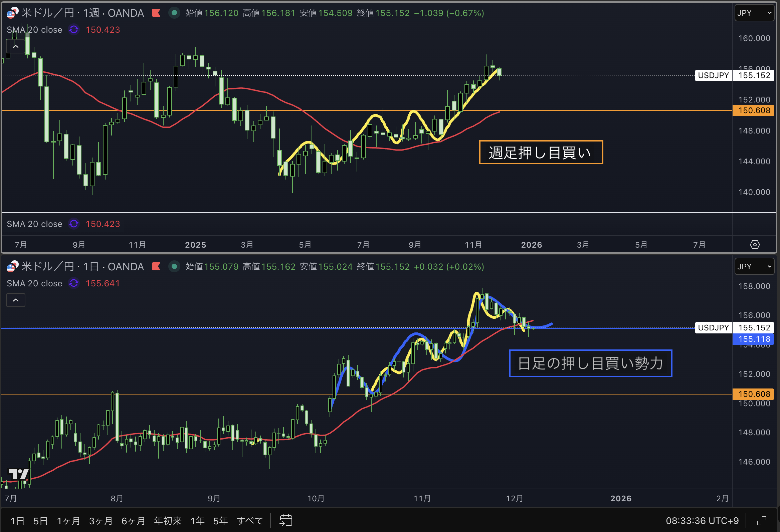The height and width of the screenshot is (532, 780).
Task: Click the green market status dot on daily chart
Action: (x=174, y=267)
